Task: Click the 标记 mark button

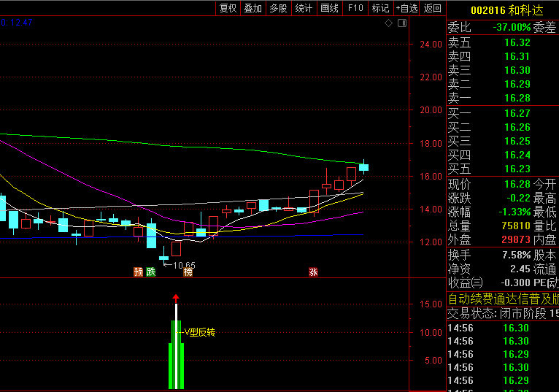Action: click(380, 8)
